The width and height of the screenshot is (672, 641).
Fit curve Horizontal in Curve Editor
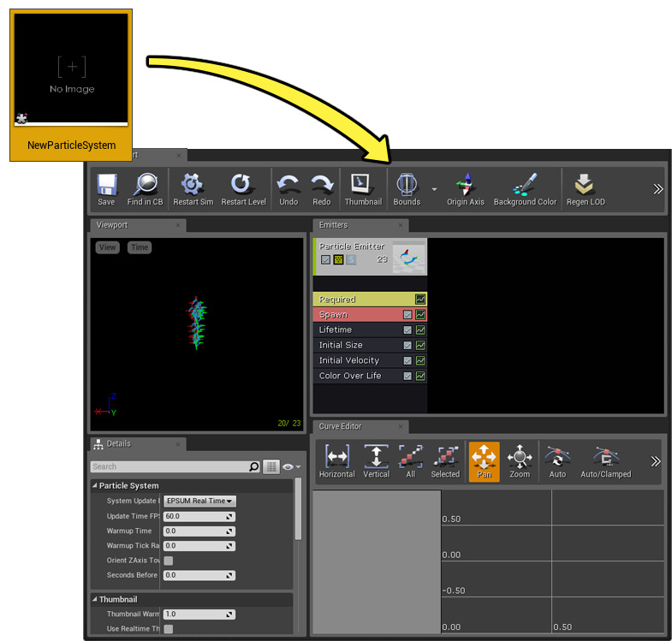tap(337, 461)
